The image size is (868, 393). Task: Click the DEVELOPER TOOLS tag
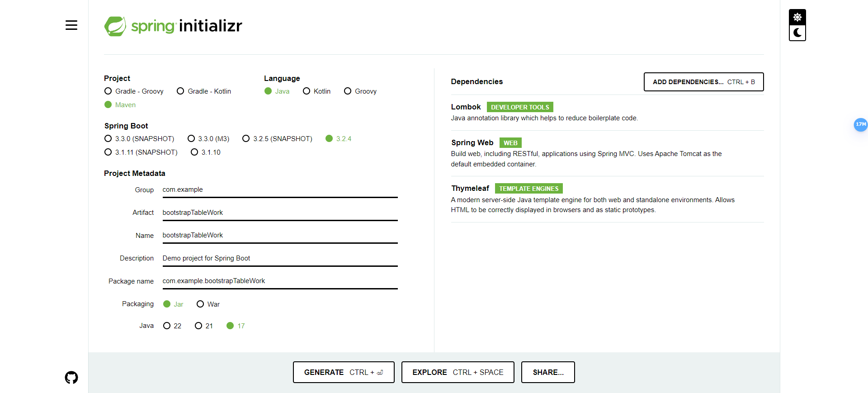pyautogui.click(x=520, y=107)
